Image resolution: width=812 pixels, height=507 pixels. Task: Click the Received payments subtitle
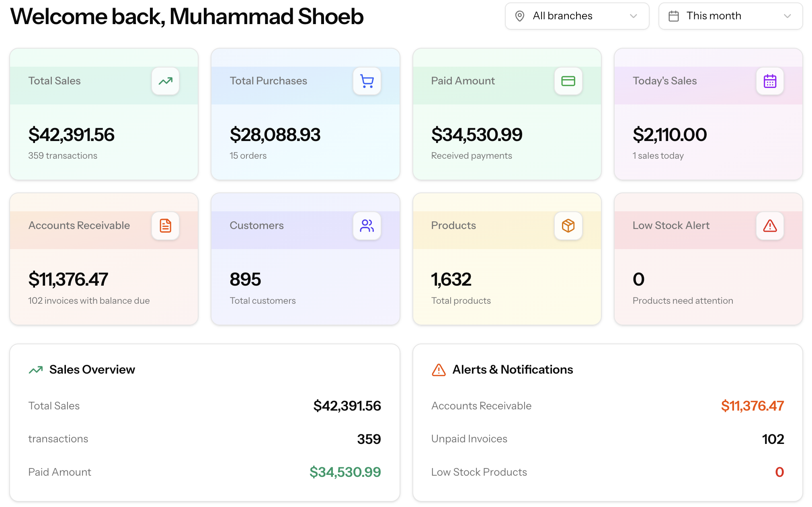coord(472,156)
